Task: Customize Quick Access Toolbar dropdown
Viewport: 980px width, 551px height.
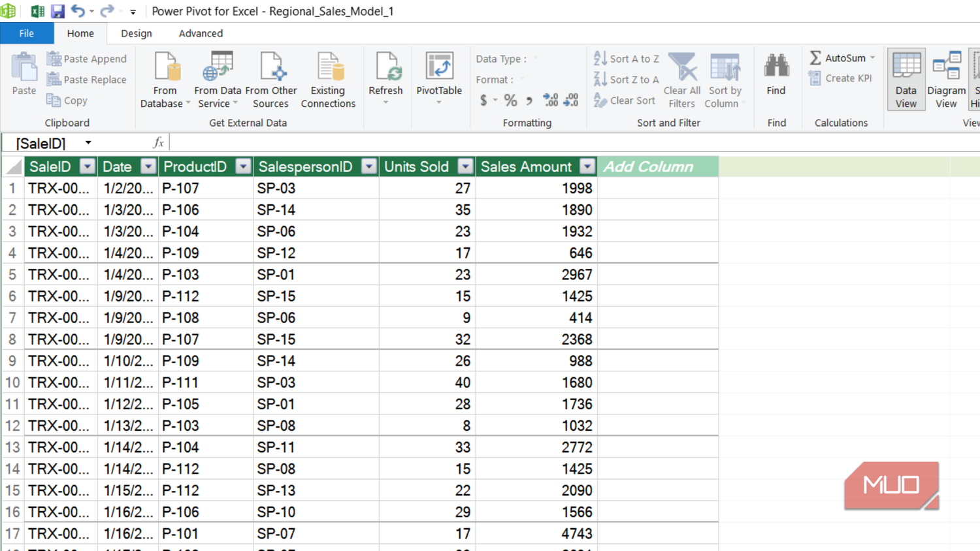Action: [133, 12]
